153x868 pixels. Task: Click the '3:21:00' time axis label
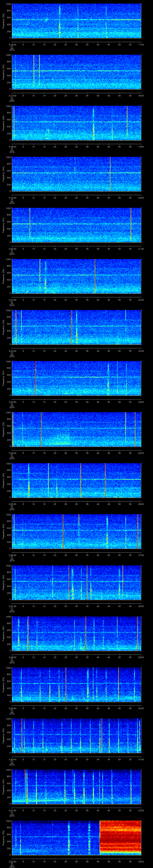coord(12,300)
